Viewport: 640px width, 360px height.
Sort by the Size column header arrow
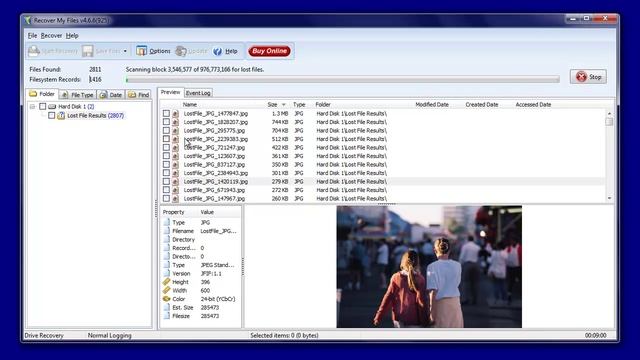point(284,105)
